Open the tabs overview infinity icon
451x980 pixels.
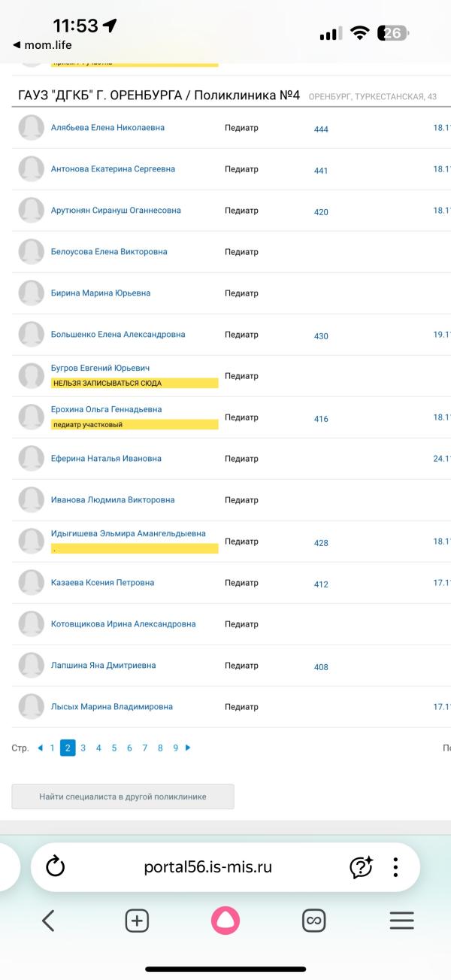pyautogui.click(x=313, y=921)
